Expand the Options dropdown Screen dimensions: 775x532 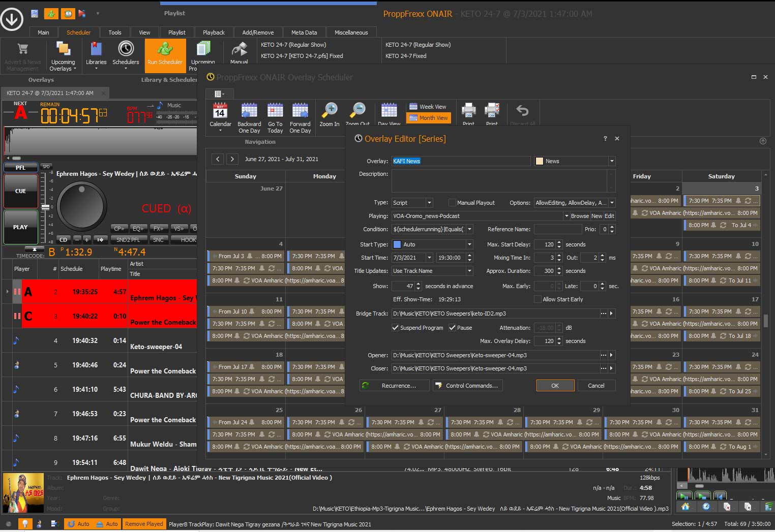[x=612, y=203]
